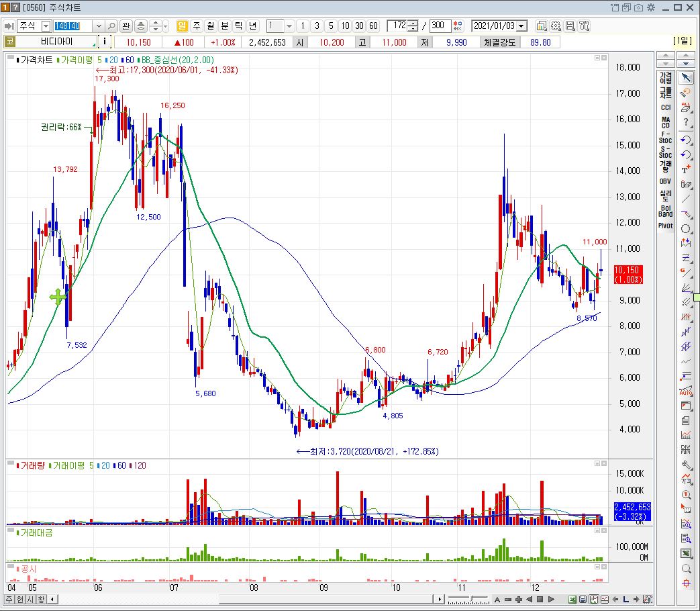The image size is (700, 611).
Task: Open the Bol Band indicator tab
Action: (666, 211)
